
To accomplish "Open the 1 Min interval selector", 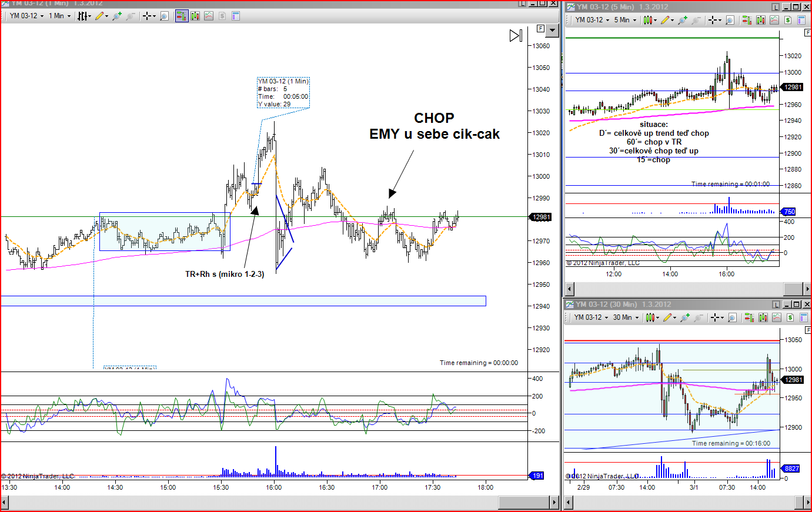I will [59, 16].
